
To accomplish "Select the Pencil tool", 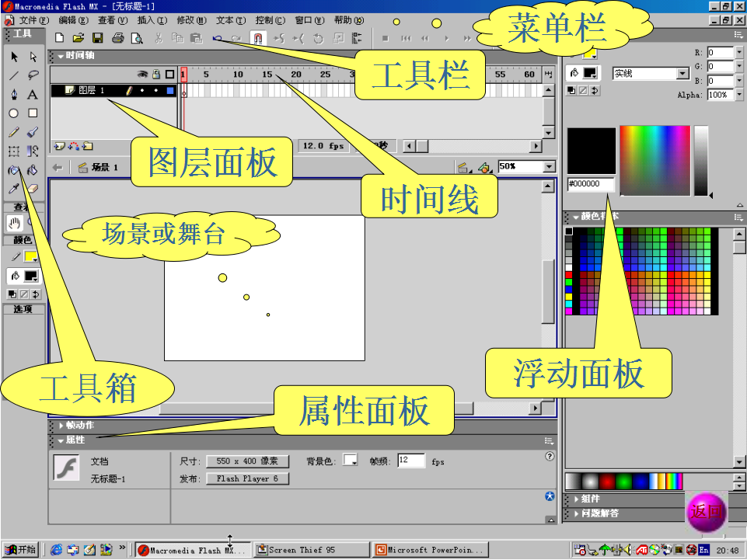I will tap(14, 132).
